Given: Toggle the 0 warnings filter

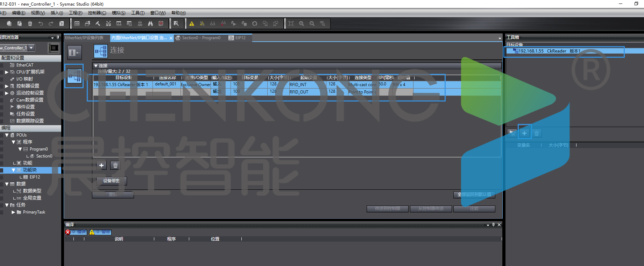Looking at the screenshot, I should (x=100, y=232).
